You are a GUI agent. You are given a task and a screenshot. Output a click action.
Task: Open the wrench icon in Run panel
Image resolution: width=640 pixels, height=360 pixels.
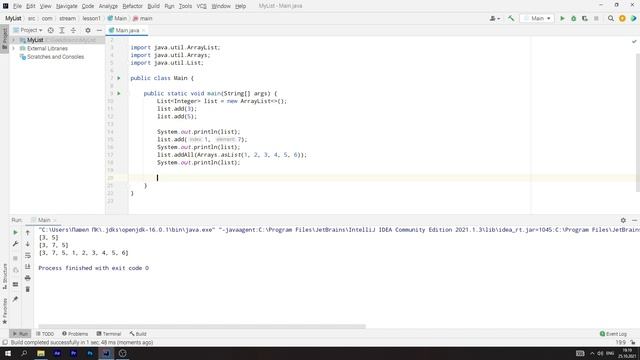click(16, 244)
